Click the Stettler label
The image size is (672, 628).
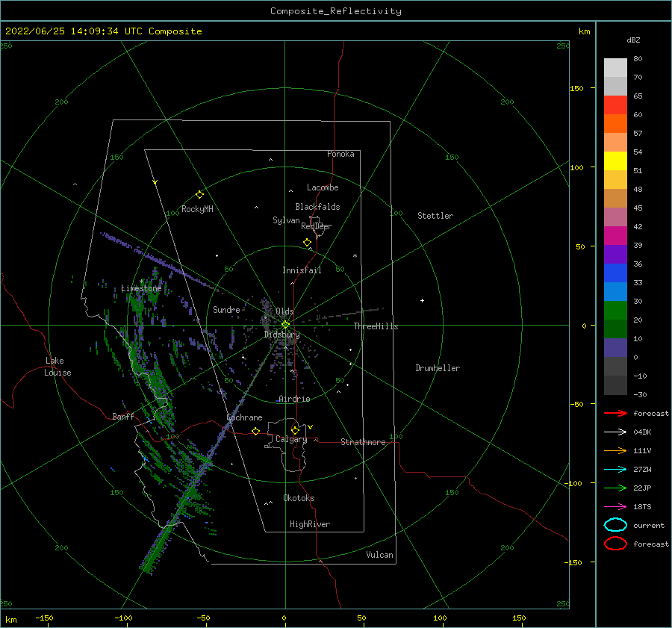pyautogui.click(x=435, y=216)
